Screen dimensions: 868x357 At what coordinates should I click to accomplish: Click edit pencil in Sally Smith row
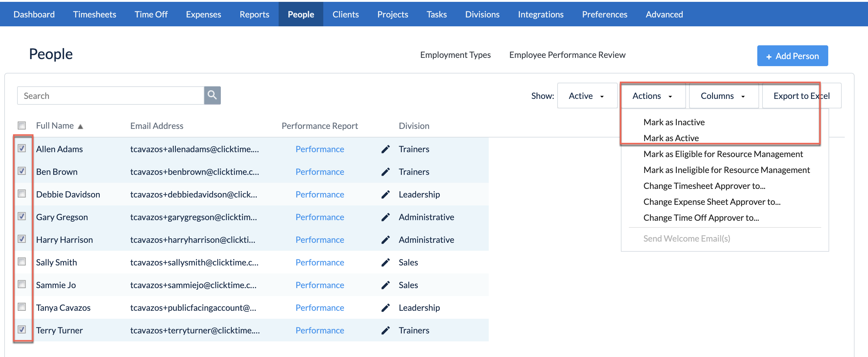tap(385, 262)
